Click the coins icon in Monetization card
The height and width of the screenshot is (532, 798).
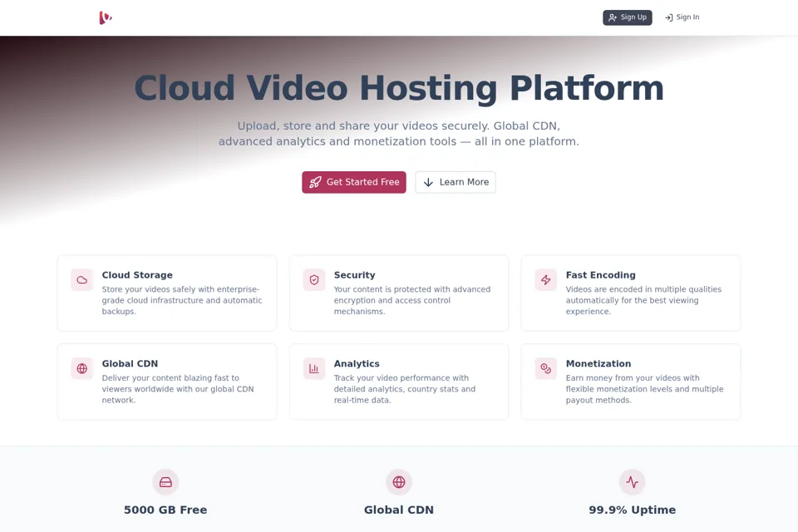coord(545,368)
